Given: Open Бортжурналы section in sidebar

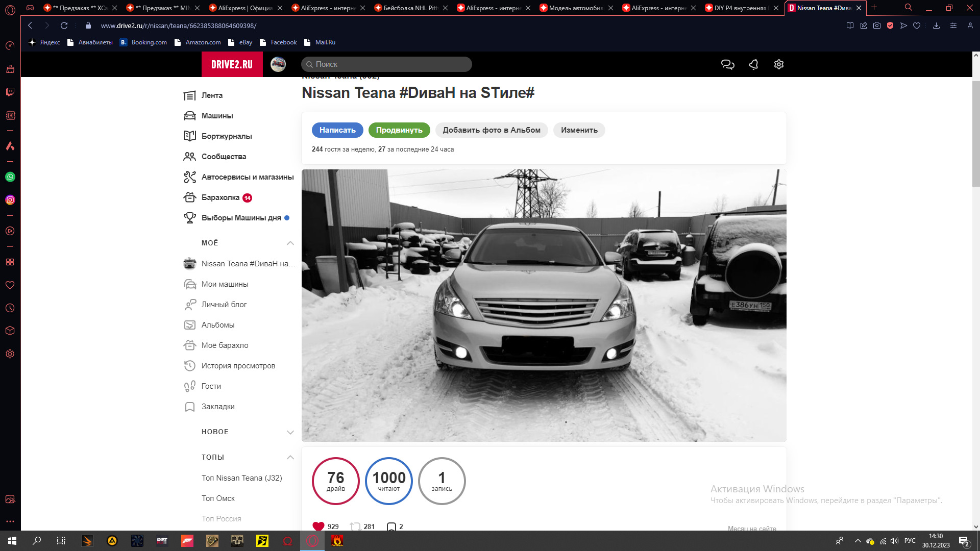Looking at the screenshot, I should (226, 136).
